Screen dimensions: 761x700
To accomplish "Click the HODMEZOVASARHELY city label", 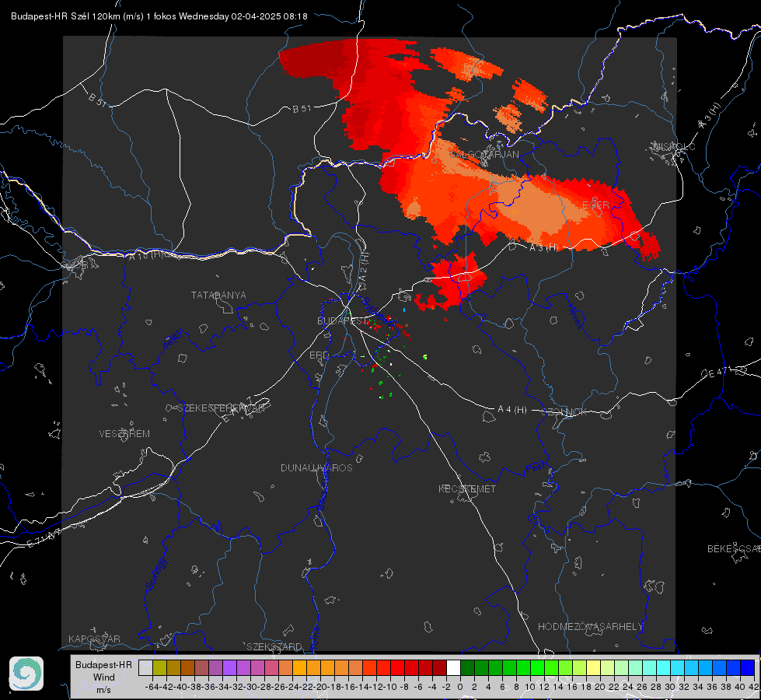I will pyautogui.click(x=590, y=627).
